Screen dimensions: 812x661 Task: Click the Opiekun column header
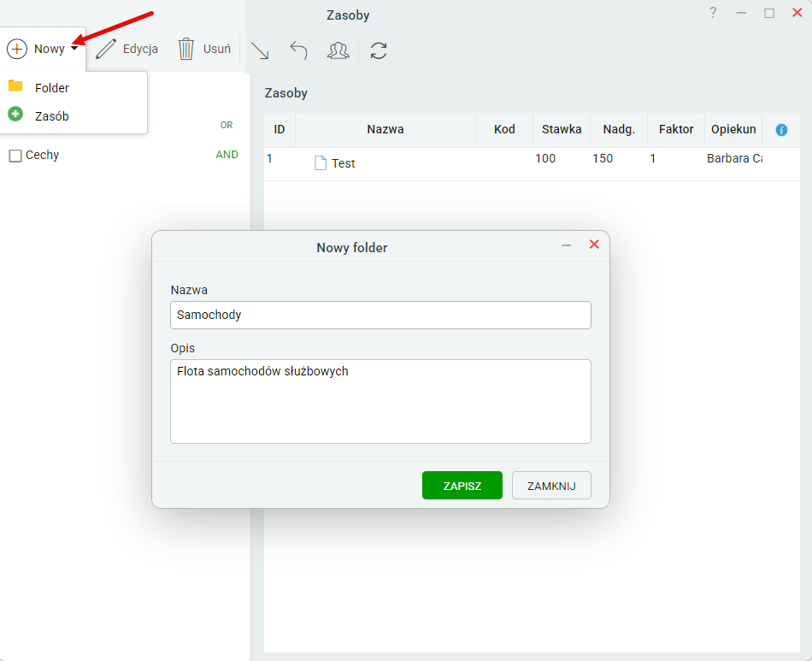coord(733,129)
